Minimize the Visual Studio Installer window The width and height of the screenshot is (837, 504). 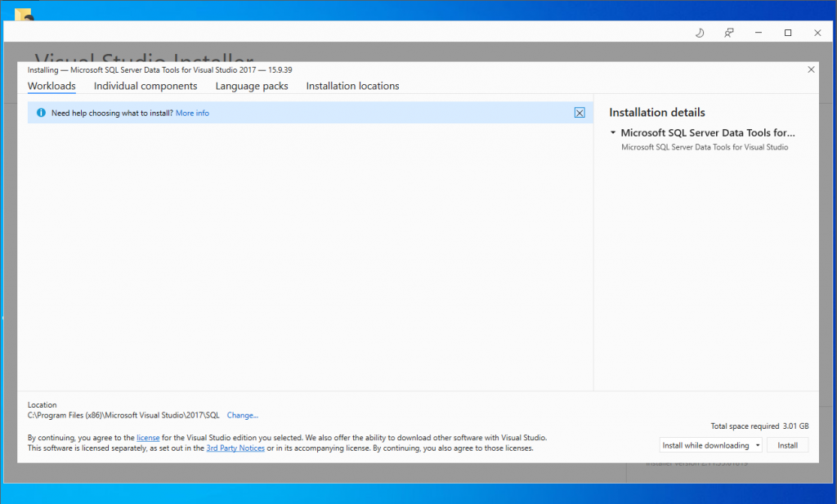pyautogui.click(x=758, y=33)
